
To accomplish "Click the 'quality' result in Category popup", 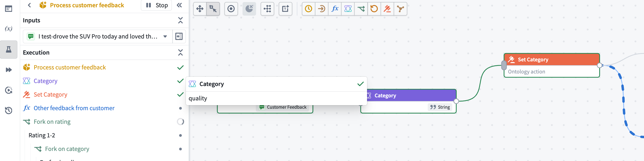I will [x=198, y=98].
